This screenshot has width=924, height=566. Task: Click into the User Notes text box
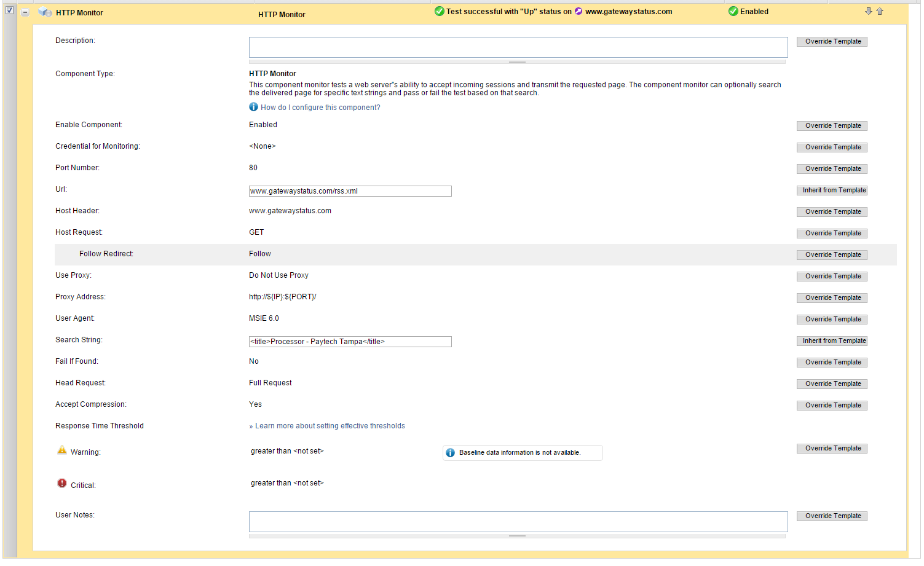[518, 522]
